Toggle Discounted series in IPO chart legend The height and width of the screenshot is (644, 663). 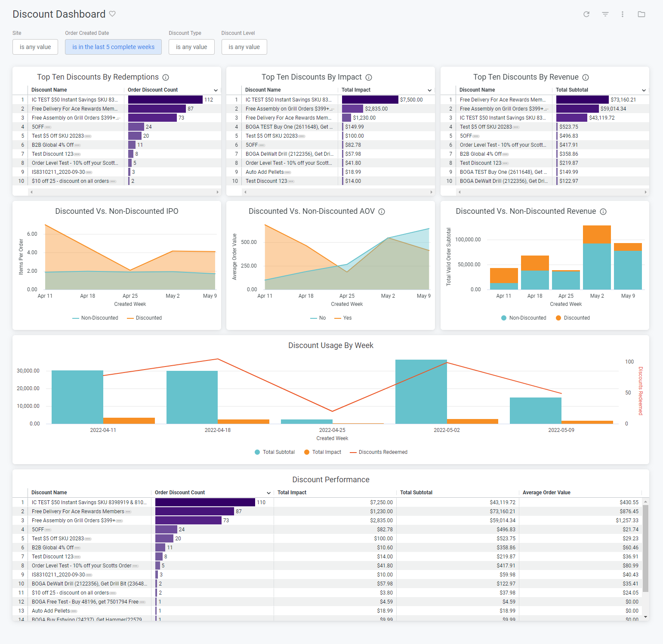pos(145,318)
